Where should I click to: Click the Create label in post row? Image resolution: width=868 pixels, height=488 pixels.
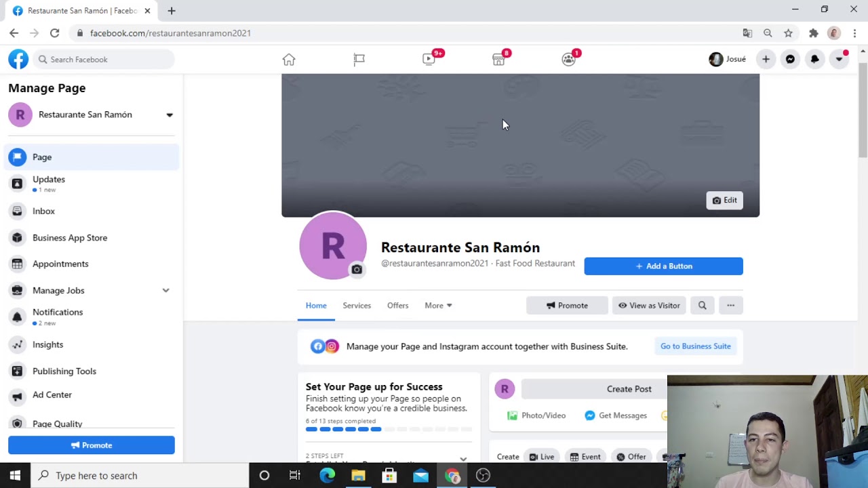[508, 457]
